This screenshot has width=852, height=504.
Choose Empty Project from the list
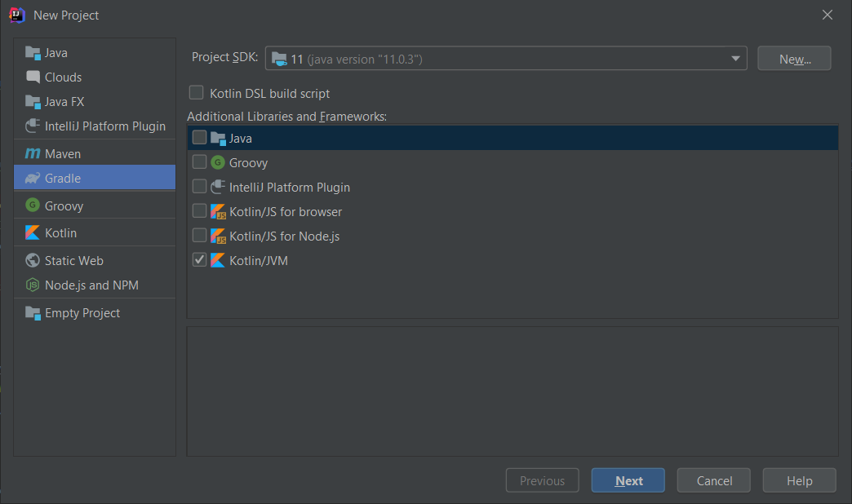(82, 313)
